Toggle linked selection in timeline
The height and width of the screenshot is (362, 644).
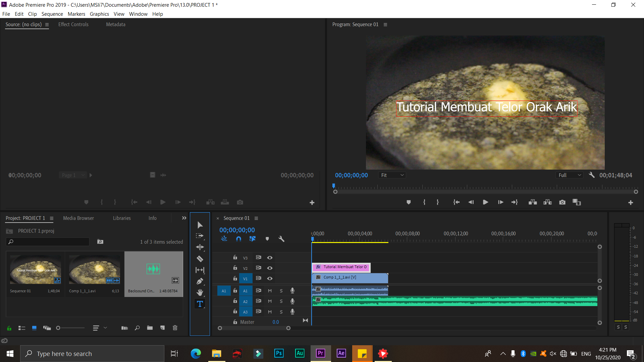[x=253, y=239]
